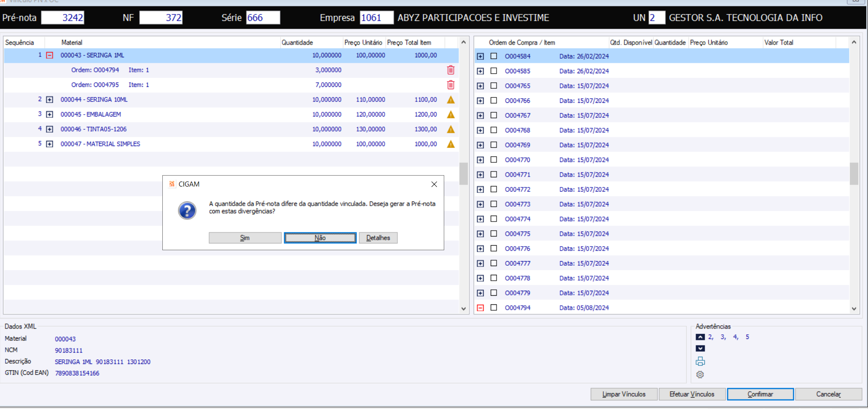Viewport: 868px width, 409px height.
Task: Delete the link to Ordem 0004795
Action: click(x=451, y=85)
